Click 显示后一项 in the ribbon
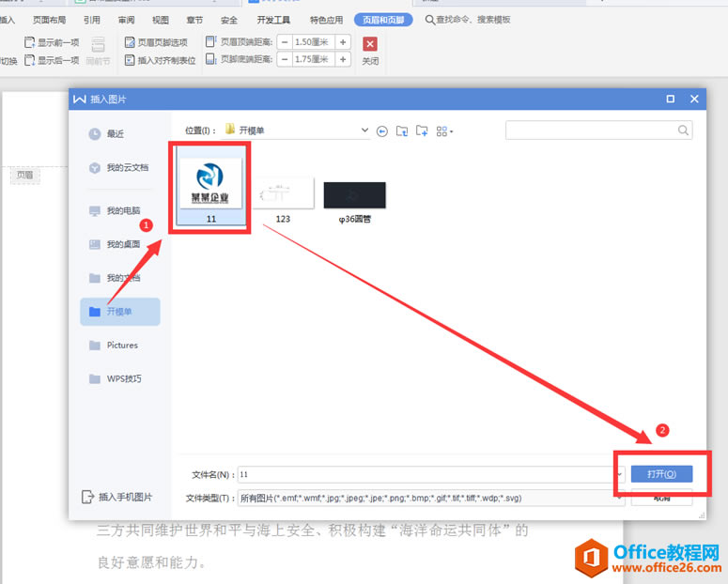The width and height of the screenshot is (728, 584). coord(52,60)
